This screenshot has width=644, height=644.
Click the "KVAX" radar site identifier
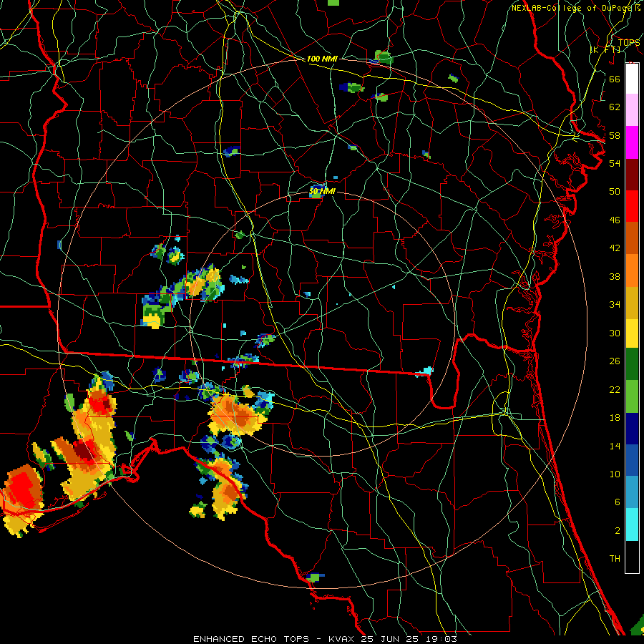click(x=341, y=639)
